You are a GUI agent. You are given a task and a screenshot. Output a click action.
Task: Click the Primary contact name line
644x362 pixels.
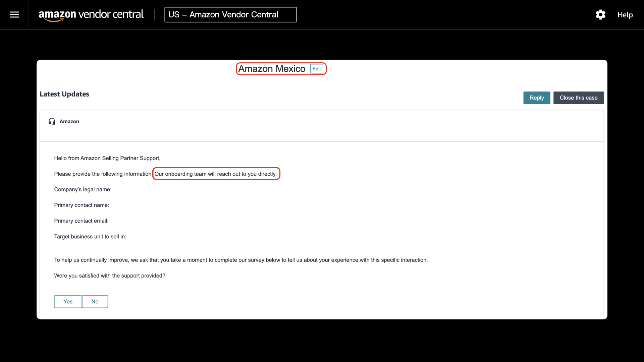[82, 205]
